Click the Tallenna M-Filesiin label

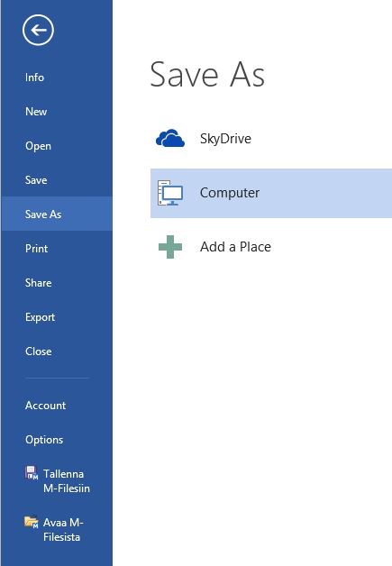[x=67, y=481]
